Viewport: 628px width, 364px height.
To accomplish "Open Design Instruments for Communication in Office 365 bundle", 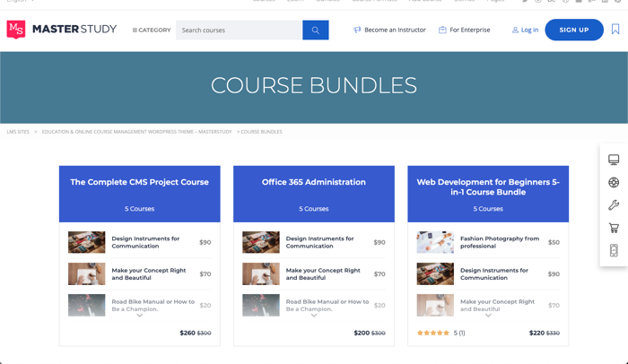I will coord(319,242).
